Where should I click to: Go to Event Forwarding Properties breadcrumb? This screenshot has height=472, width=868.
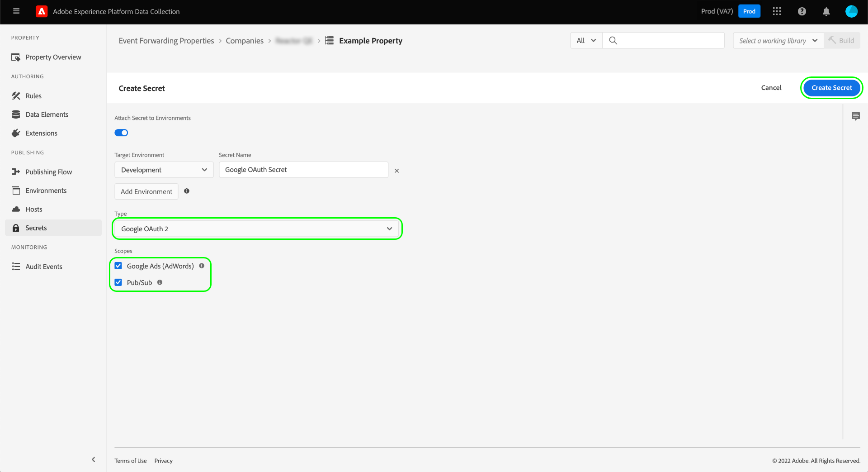coord(166,41)
